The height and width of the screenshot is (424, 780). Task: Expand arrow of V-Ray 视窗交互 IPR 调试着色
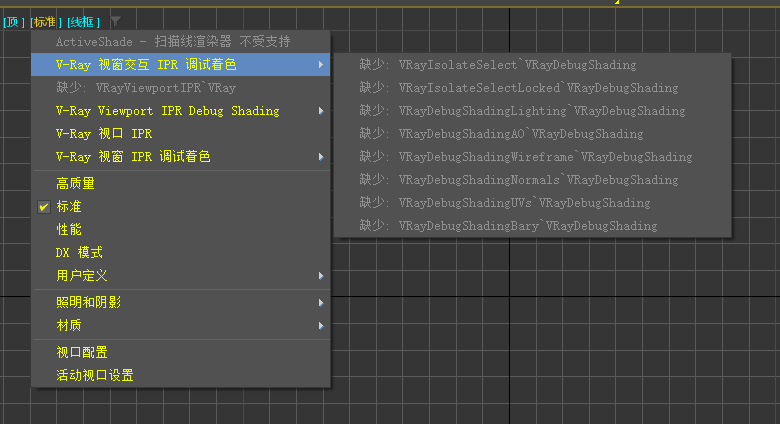click(x=321, y=65)
